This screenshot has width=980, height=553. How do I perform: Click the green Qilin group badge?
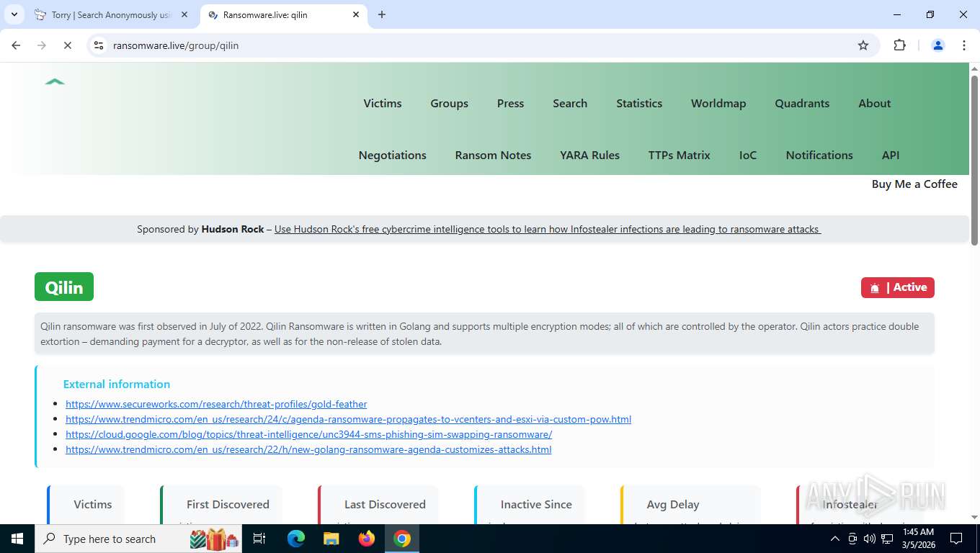tap(64, 287)
